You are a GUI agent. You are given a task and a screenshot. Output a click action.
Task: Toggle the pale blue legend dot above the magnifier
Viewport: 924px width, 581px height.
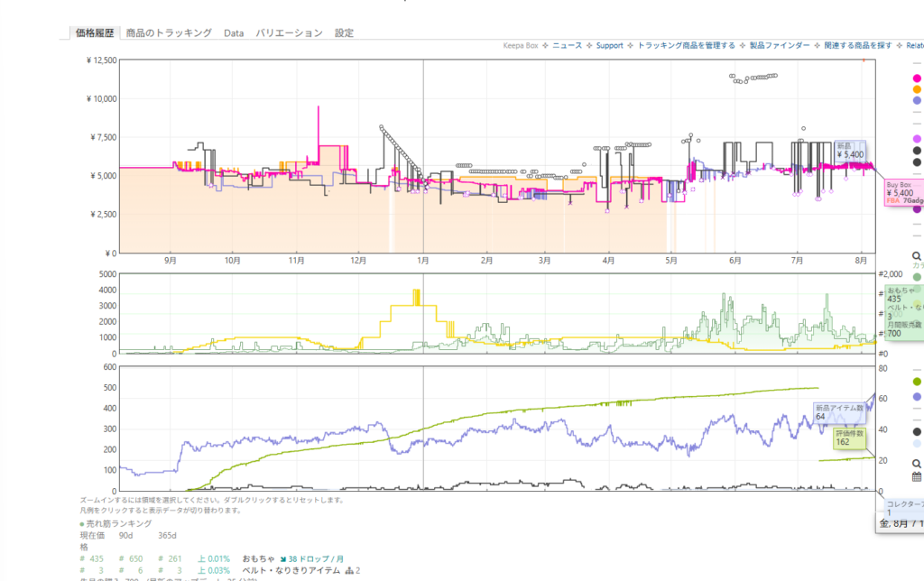point(917,444)
